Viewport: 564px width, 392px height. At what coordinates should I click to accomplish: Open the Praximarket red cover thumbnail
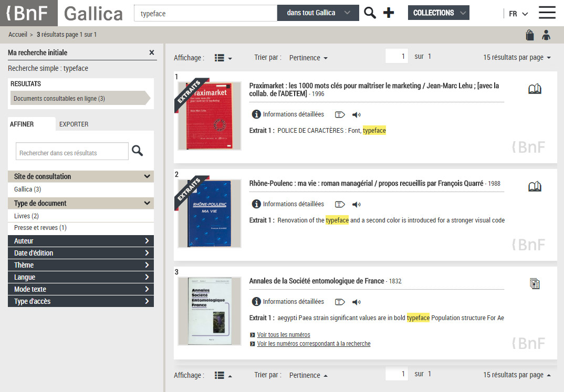click(210, 115)
